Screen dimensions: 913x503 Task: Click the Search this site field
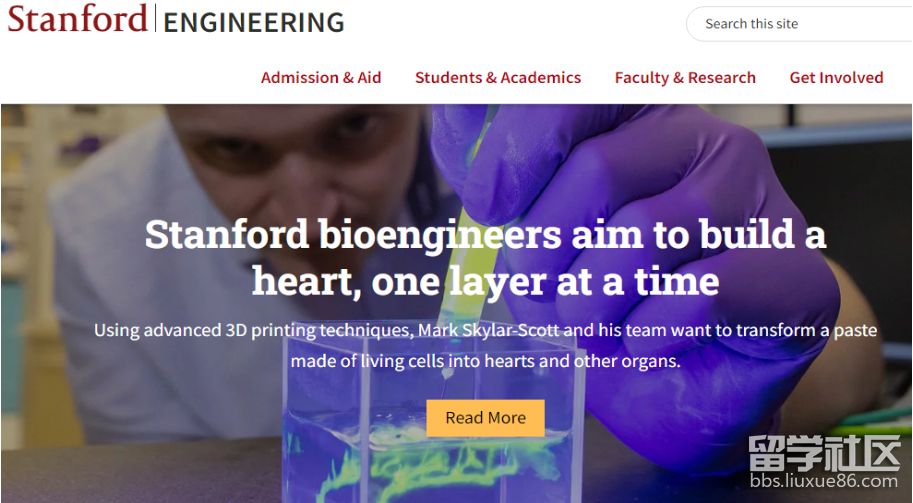click(x=800, y=24)
